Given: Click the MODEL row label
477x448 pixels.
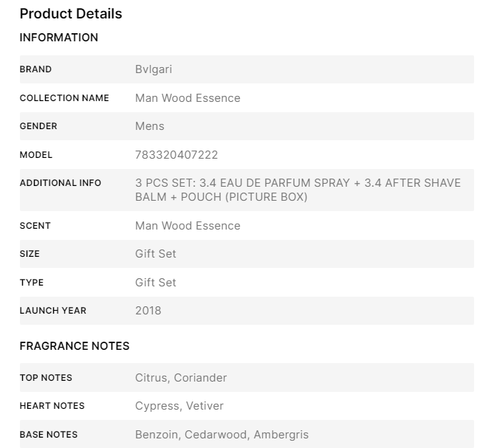Looking at the screenshot, I should (x=36, y=155).
